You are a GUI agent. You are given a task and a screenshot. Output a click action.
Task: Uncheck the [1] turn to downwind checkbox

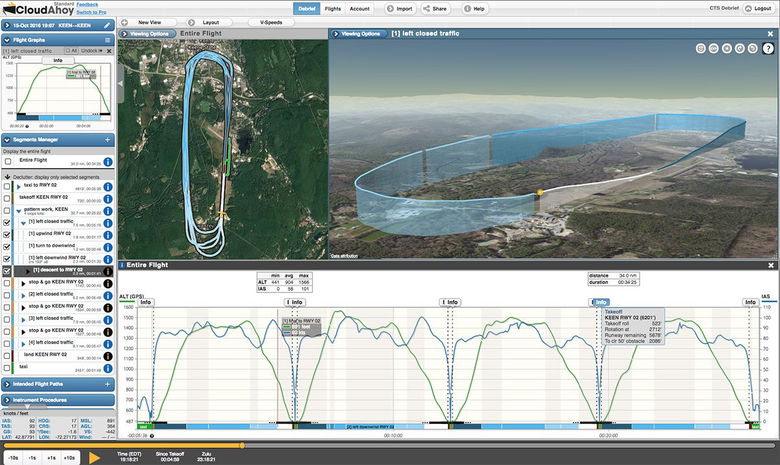pos(6,247)
